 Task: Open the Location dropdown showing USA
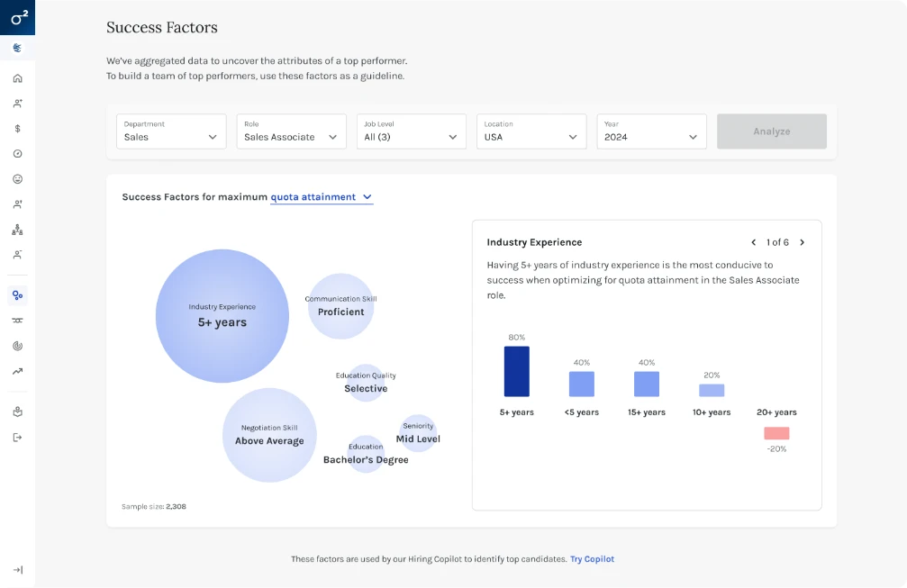click(x=531, y=131)
